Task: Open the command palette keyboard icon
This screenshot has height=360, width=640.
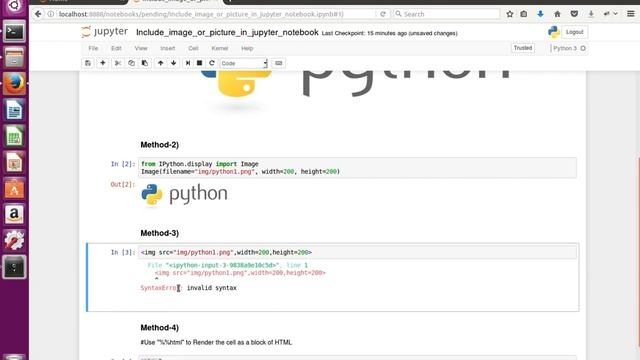Action: (x=279, y=63)
